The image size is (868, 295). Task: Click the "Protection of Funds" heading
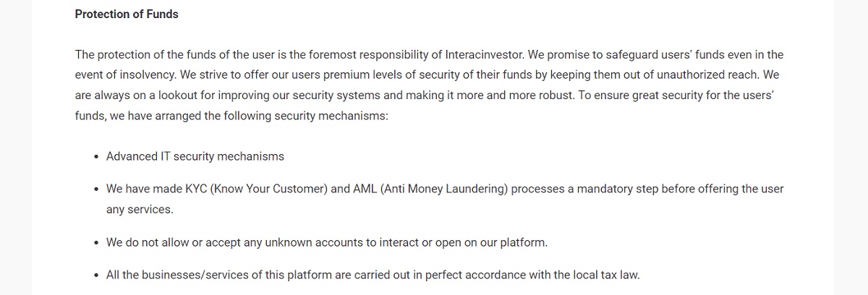(x=127, y=14)
